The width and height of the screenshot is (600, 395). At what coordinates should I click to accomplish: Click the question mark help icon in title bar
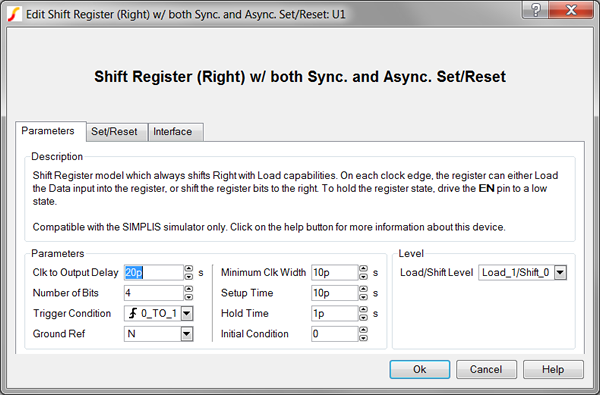(536, 10)
